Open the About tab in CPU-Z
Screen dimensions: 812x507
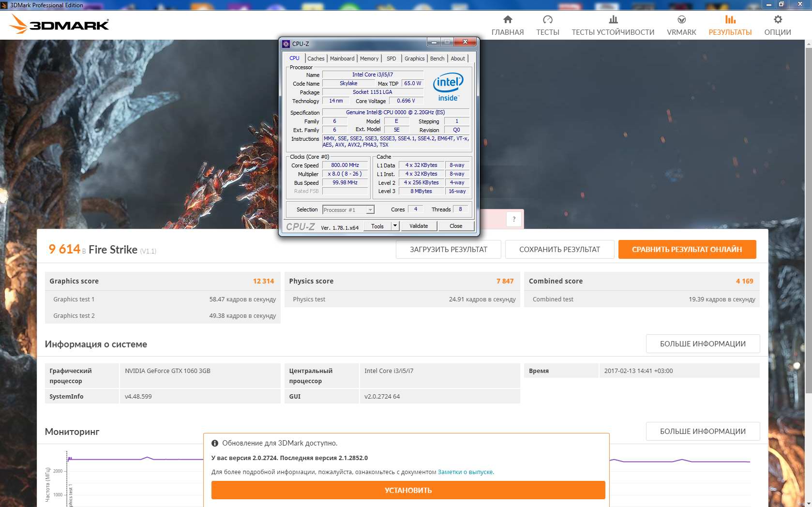click(x=458, y=59)
